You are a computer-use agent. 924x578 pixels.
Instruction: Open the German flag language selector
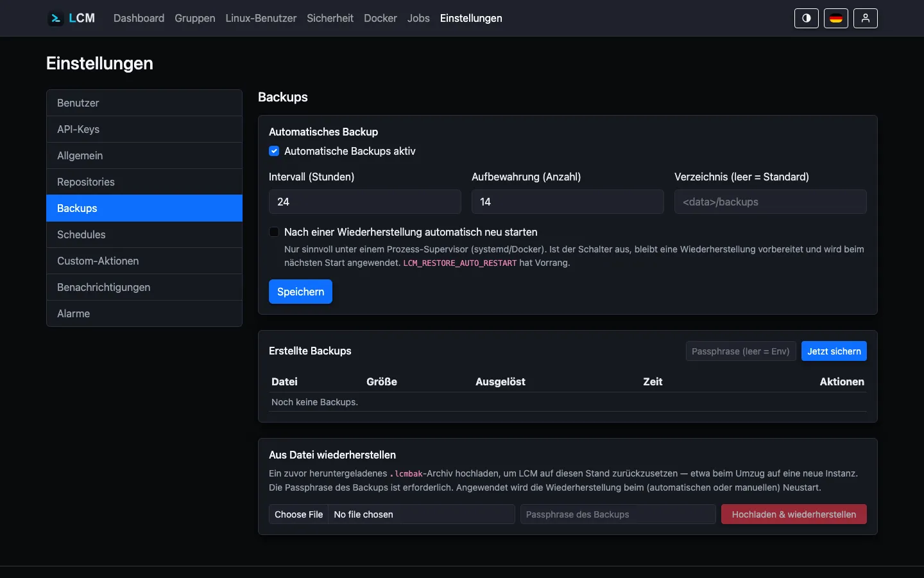pos(836,18)
